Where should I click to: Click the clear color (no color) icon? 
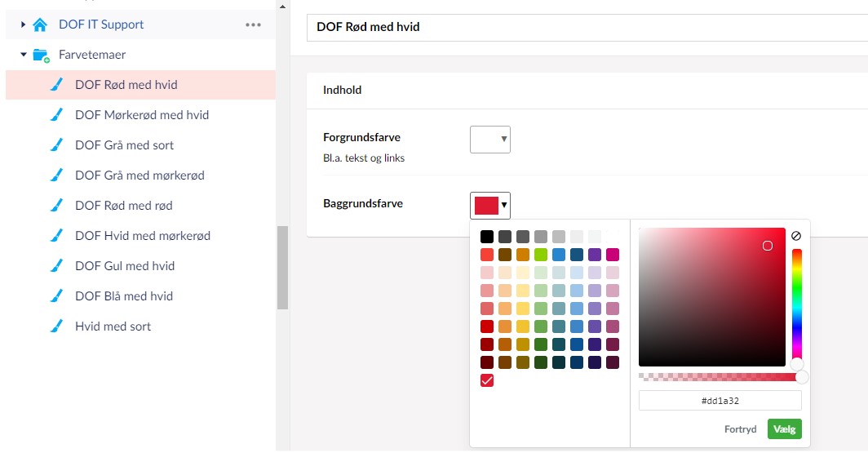(x=796, y=236)
